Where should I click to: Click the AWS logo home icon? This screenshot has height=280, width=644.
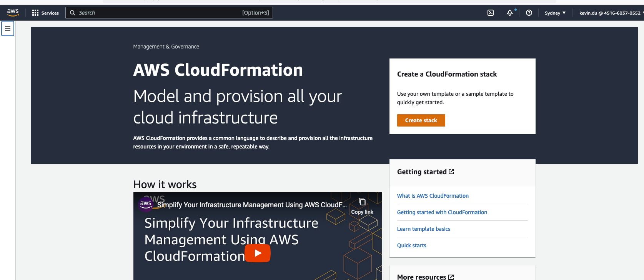click(x=13, y=13)
